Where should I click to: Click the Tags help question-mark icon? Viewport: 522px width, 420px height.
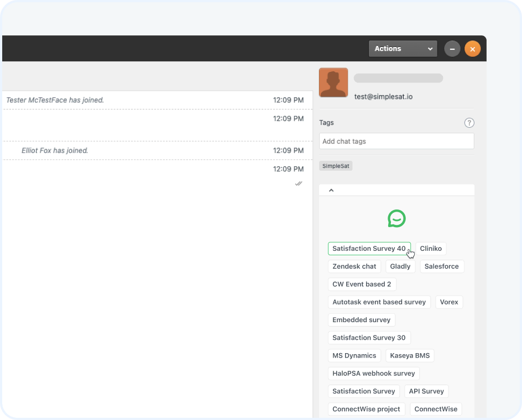pos(469,123)
